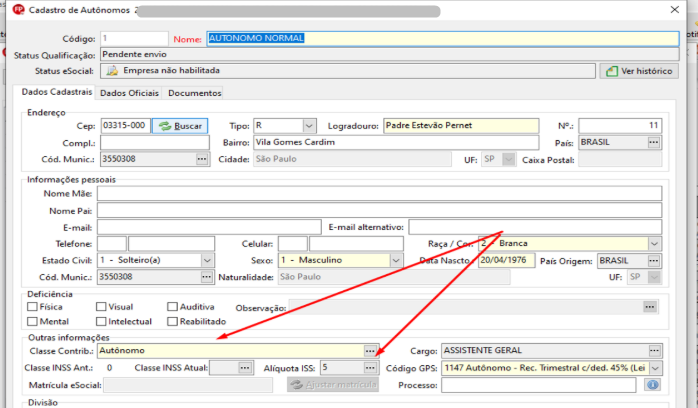Enable the Visual deficiency checkbox
The width and height of the screenshot is (698, 408).
click(101, 307)
